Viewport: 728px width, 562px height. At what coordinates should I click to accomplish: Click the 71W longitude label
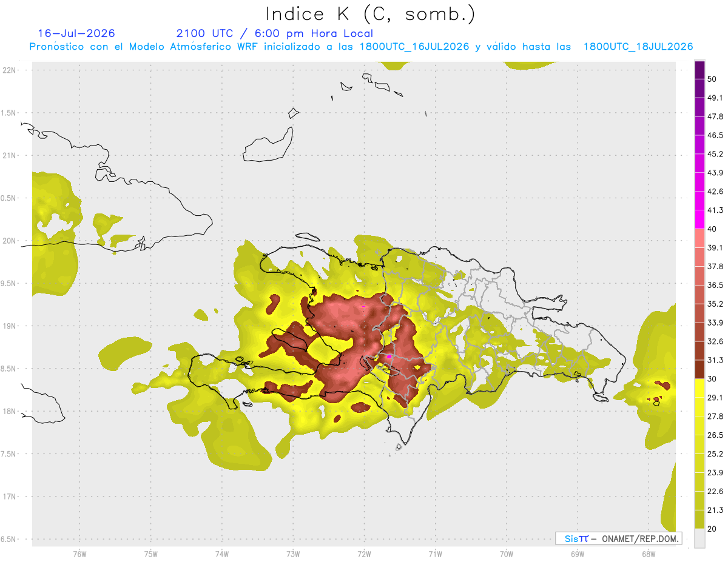[435, 554]
